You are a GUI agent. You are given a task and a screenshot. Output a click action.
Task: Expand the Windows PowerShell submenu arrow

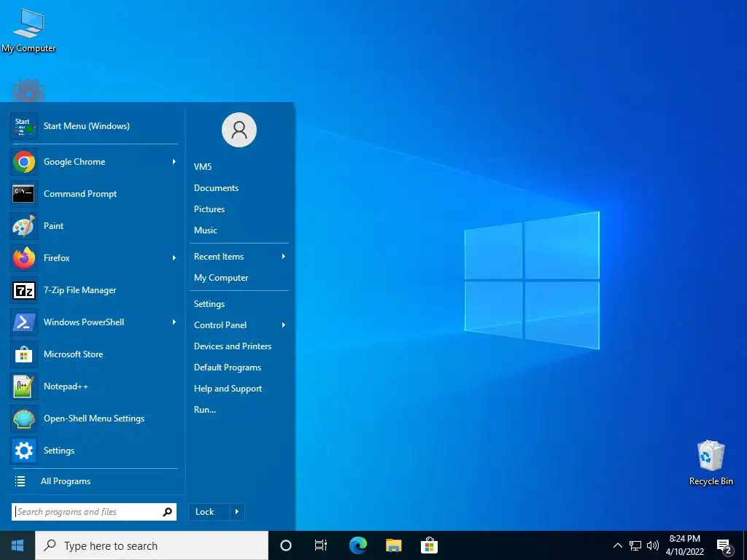point(174,322)
